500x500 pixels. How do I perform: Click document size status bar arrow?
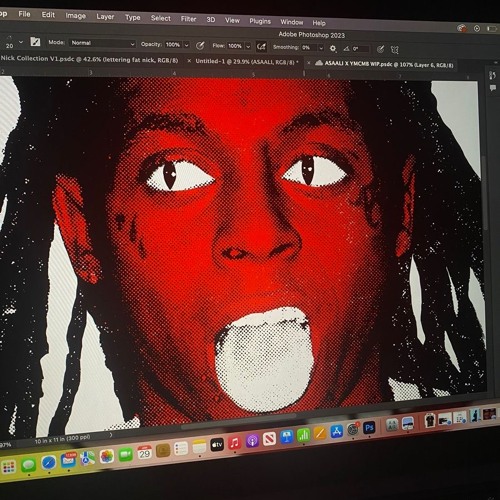(x=111, y=435)
